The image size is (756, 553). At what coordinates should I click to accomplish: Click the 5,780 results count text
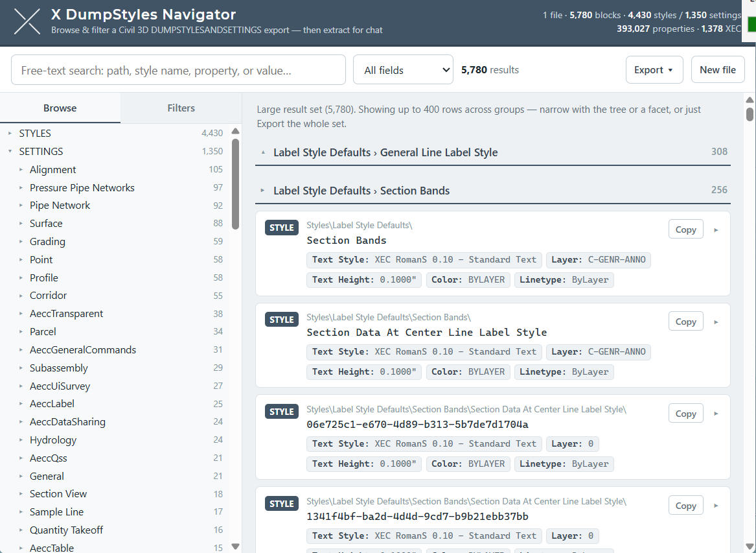coord(490,70)
